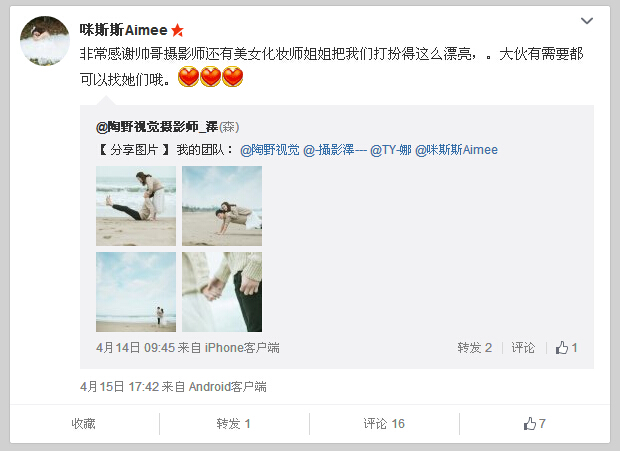Viewport: 620px width, 451px height.
Task: View the distant couple on beach thumbnail
Action: click(x=136, y=292)
